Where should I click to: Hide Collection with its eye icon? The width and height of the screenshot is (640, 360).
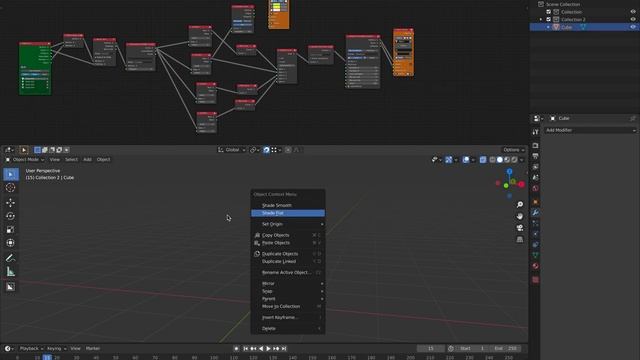633,12
